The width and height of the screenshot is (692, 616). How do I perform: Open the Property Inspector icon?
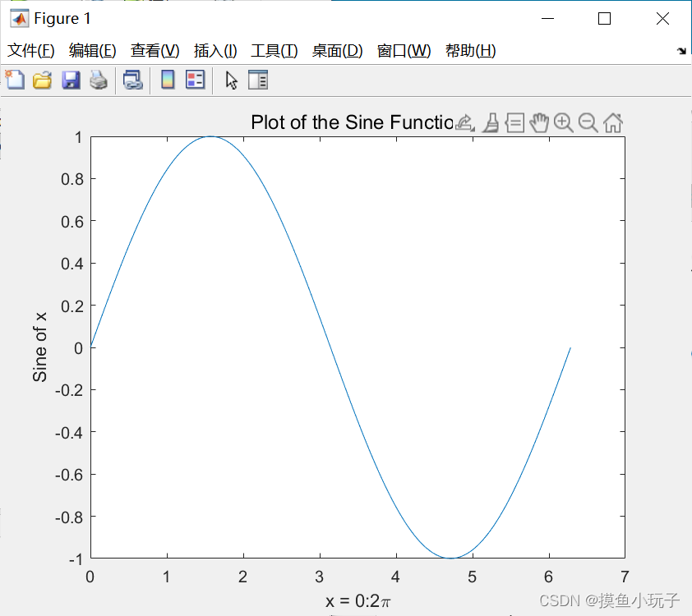coord(258,80)
